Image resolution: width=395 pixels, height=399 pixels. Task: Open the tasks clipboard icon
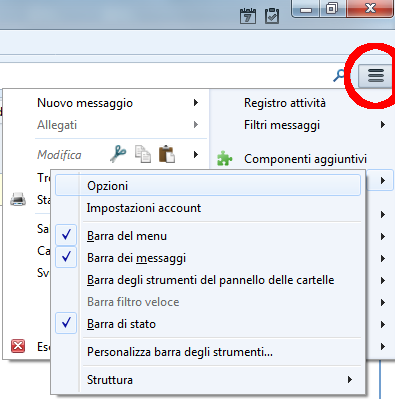click(x=272, y=16)
